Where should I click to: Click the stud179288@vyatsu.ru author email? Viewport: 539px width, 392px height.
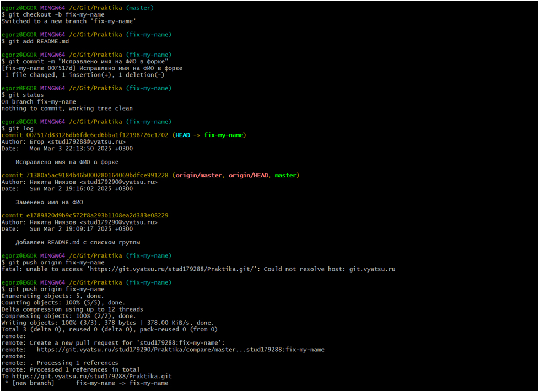pos(87,142)
